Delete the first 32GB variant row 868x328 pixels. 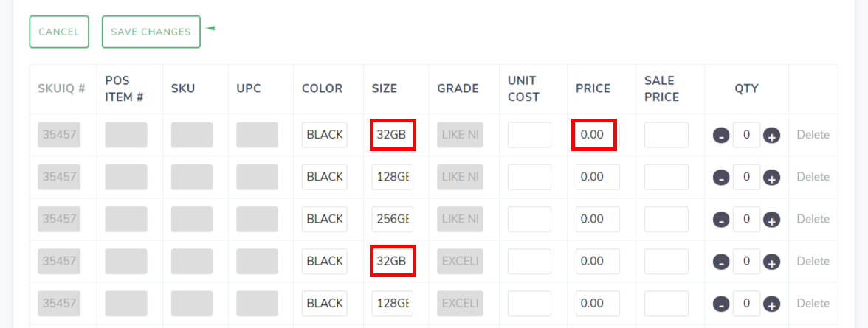pyautogui.click(x=813, y=135)
